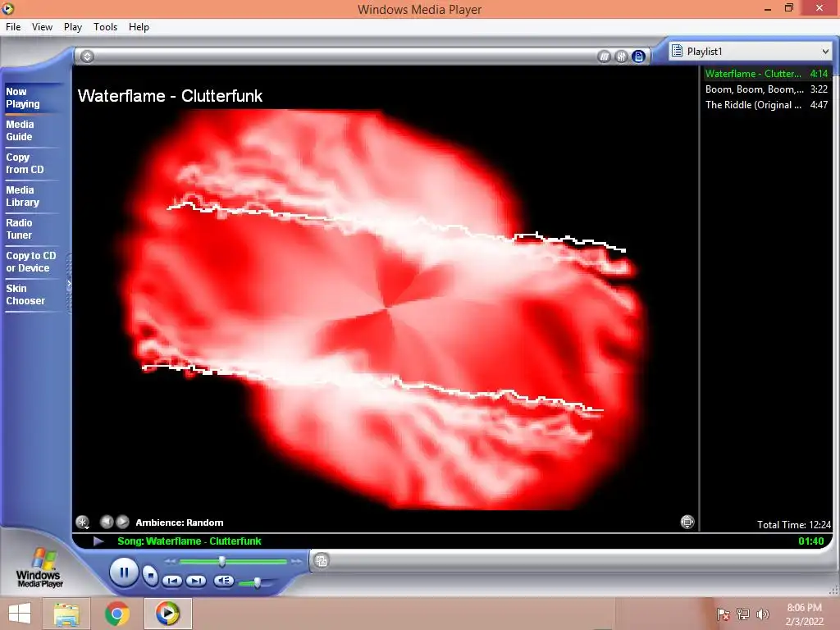Toggle the menu bar auto-hide button
The height and width of the screenshot is (630, 840).
click(87, 57)
